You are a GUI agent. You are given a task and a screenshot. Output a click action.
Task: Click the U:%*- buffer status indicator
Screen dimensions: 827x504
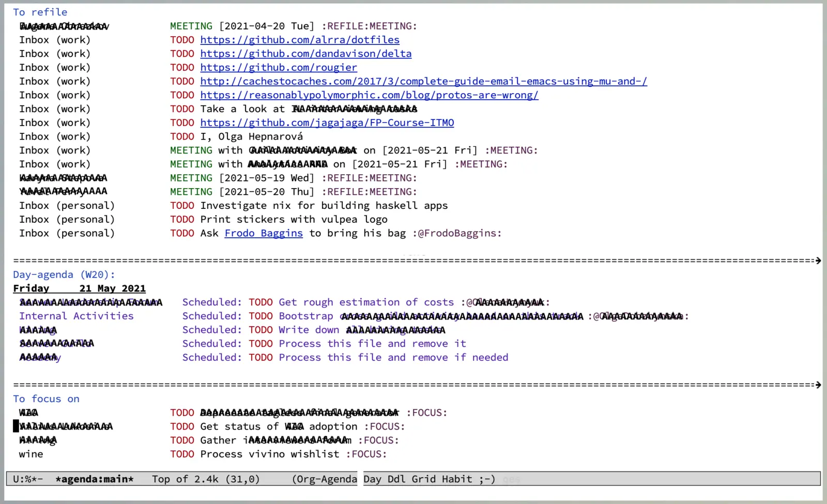click(28, 479)
